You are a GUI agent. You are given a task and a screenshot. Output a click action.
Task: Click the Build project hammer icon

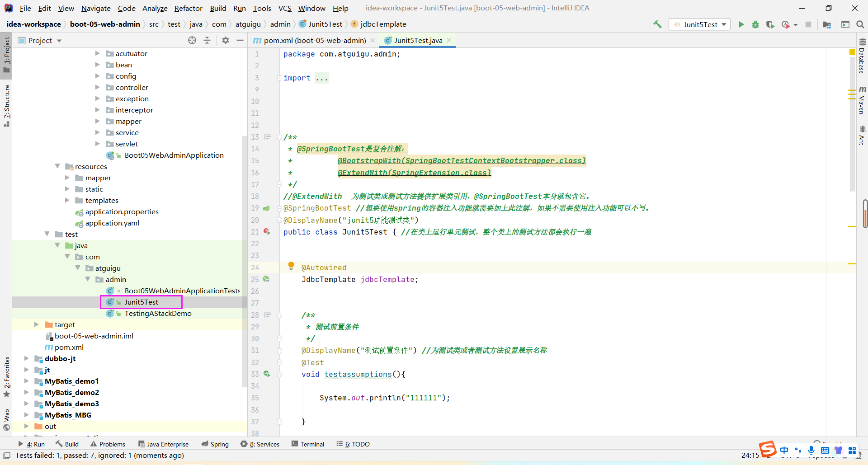point(657,24)
